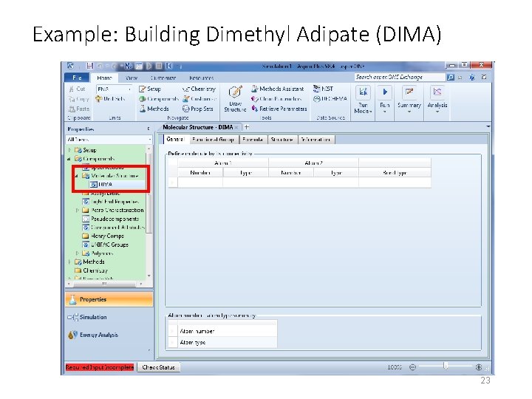
Task: Click the Run play icon
Action: (x=385, y=92)
